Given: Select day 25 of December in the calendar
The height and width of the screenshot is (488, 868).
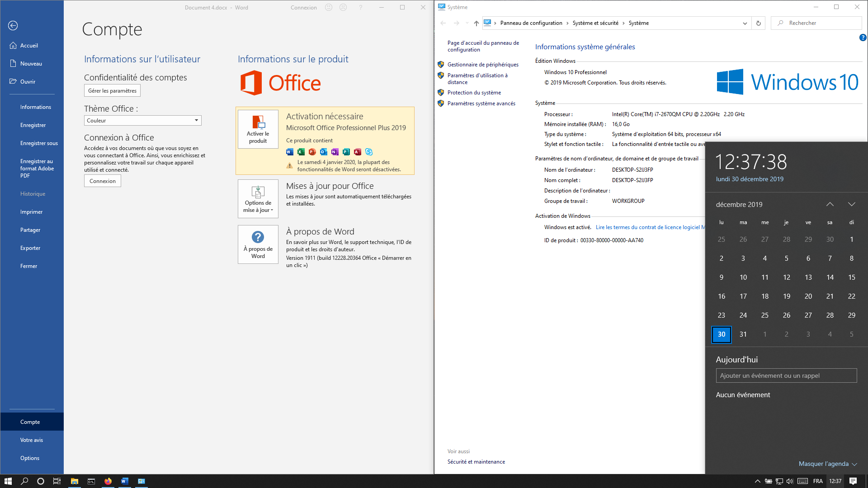Looking at the screenshot, I should pos(765,315).
